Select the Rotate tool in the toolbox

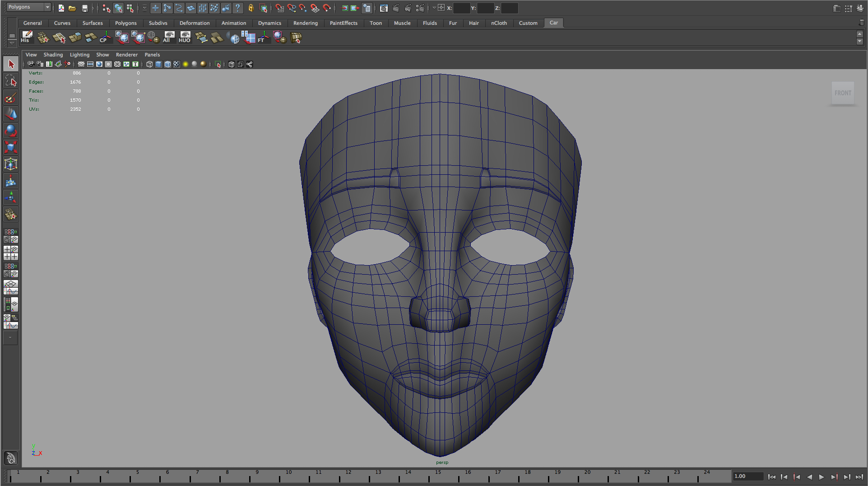point(11,131)
